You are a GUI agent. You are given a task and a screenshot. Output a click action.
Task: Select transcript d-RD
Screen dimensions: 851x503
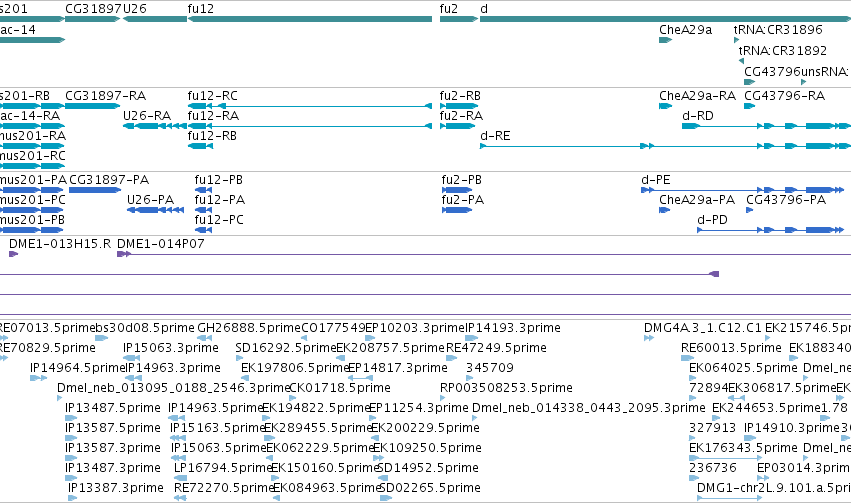766,126
